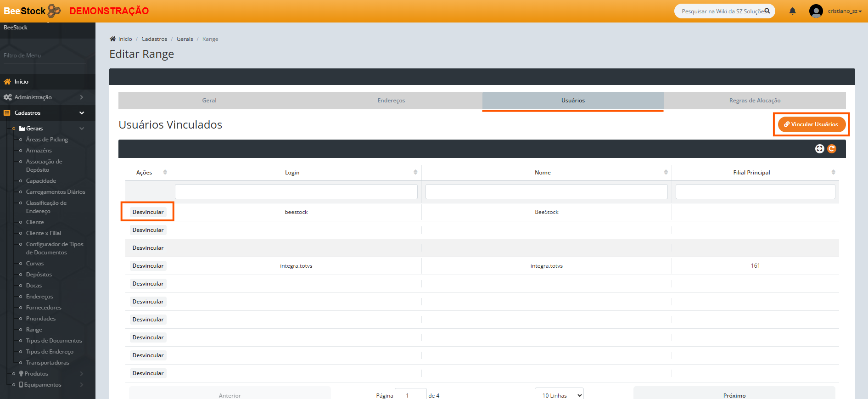This screenshot has width=868, height=399.
Task: Unlink the beestock user with Desvincular
Action: point(148,212)
